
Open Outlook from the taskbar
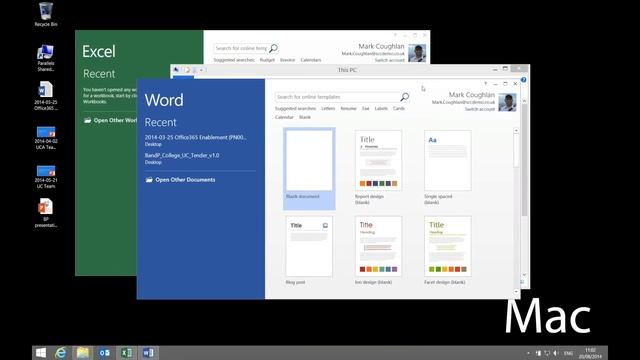104,353
